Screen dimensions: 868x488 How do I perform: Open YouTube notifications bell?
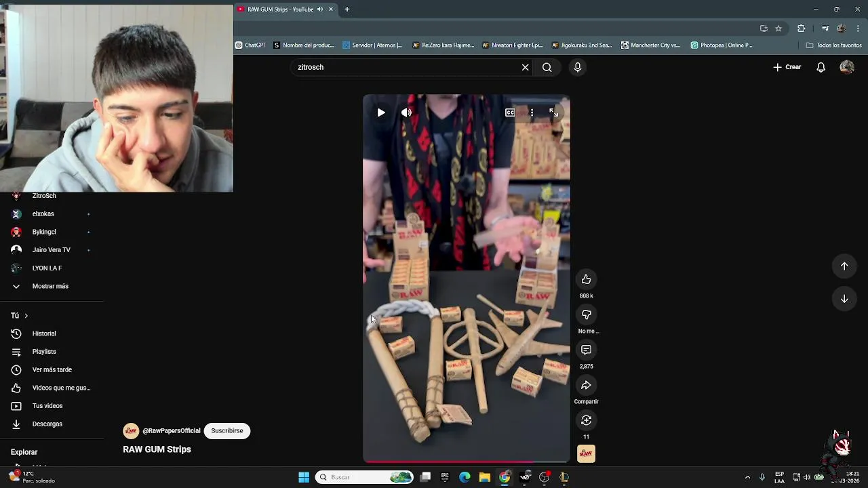tap(821, 67)
